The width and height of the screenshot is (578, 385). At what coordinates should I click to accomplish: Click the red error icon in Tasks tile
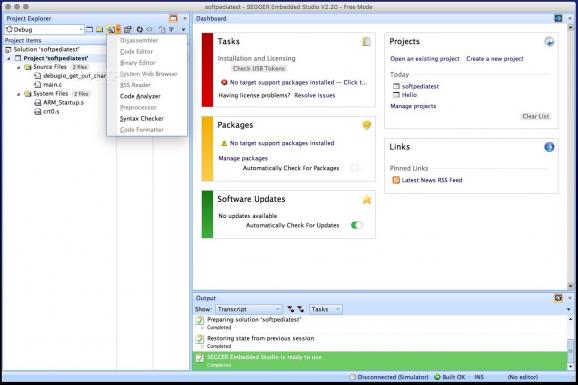[224, 82]
